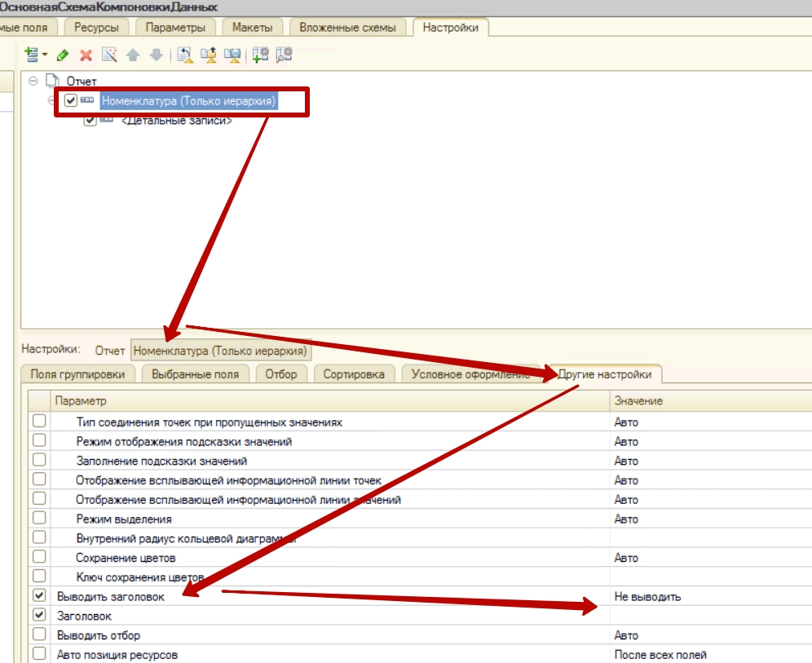Switch to the Параметры tab

(175, 28)
